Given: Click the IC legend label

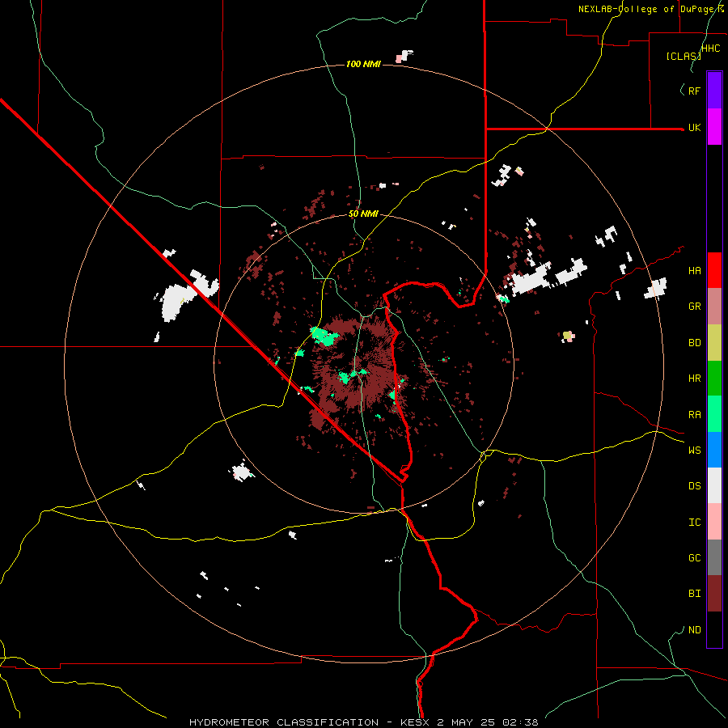Looking at the screenshot, I should 694,523.
